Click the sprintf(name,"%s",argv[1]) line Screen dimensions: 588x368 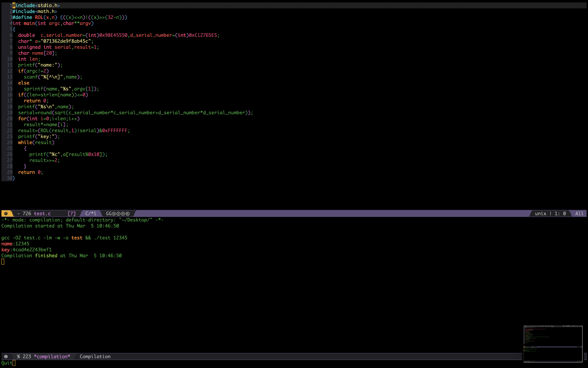click(x=61, y=89)
